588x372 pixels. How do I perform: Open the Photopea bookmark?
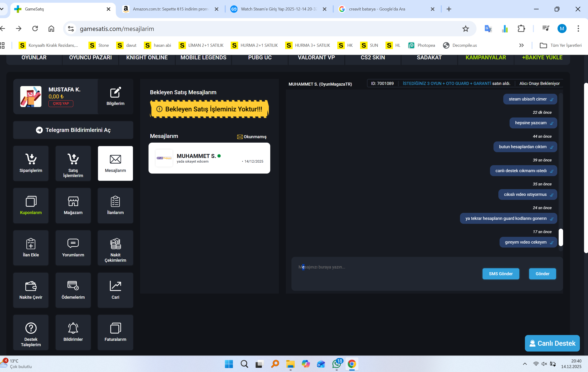tap(422, 45)
